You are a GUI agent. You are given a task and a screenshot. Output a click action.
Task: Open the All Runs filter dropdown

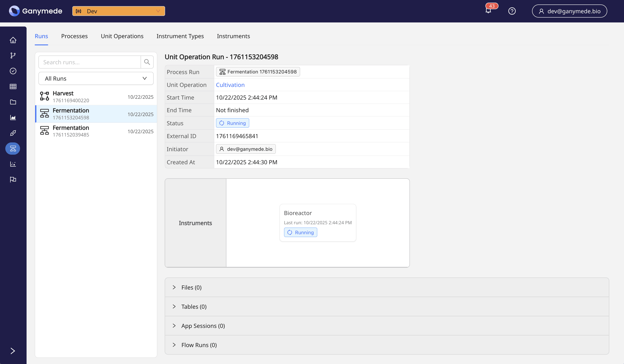96,78
